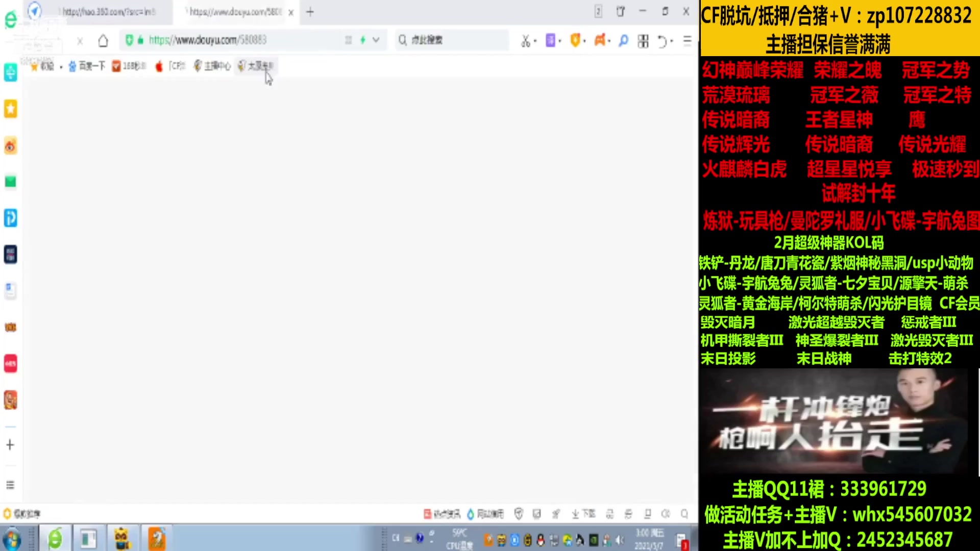The width and height of the screenshot is (980, 551).
Task: Open the 百度一下 bookmark
Action: [x=86, y=66]
